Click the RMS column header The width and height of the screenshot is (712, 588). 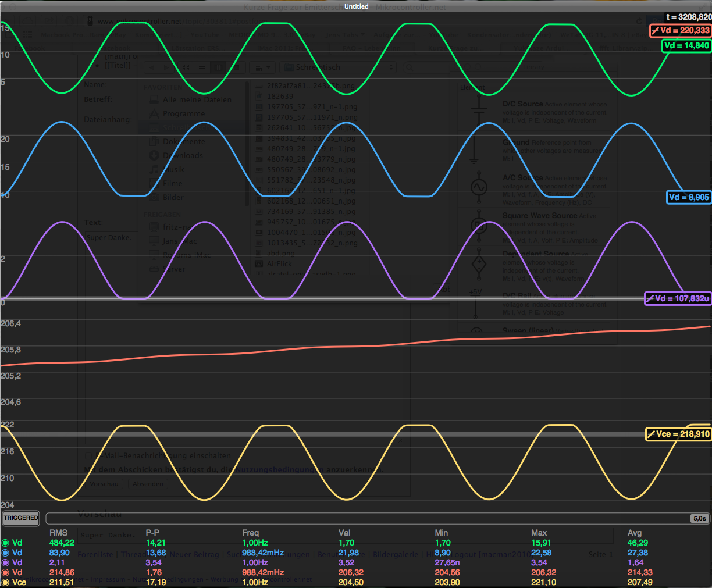pyautogui.click(x=58, y=533)
